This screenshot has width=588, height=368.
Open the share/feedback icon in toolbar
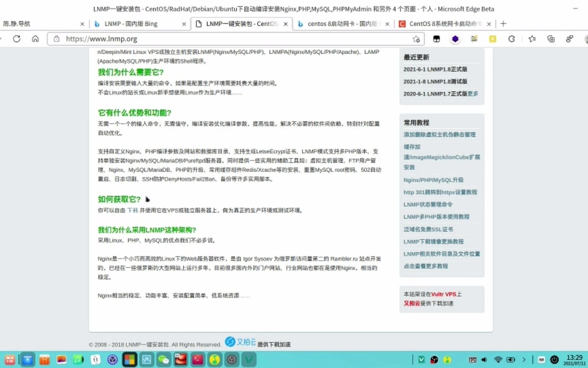click(x=570, y=39)
